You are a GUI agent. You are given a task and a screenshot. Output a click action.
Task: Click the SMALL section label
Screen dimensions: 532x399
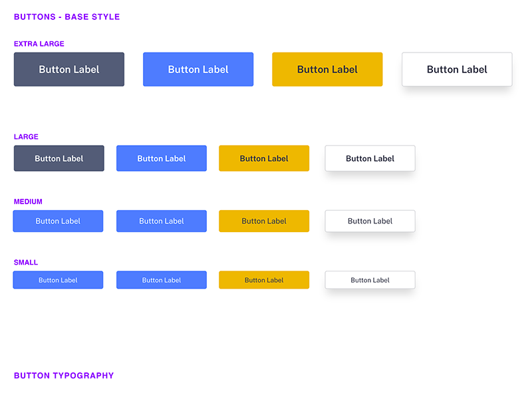tap(26, 262)
